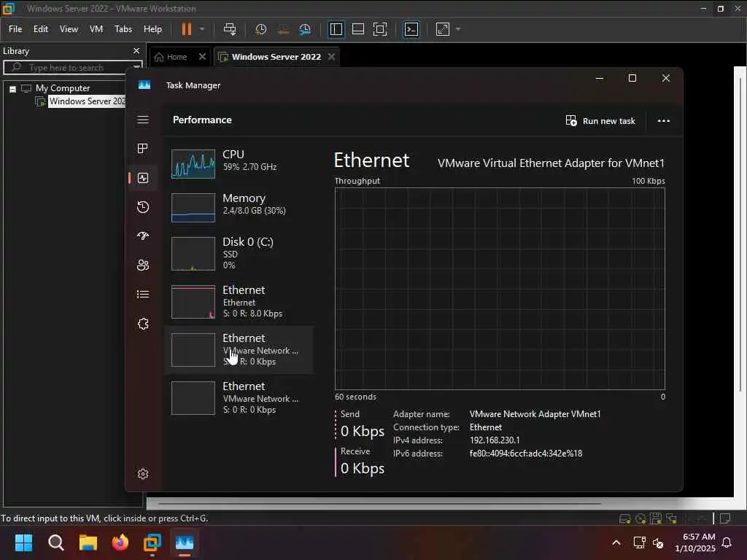
Task: Pause the virtual machine in VMware
Action: (186, 29)
